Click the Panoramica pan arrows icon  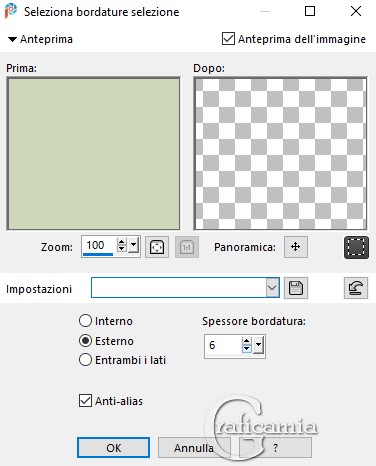click(296, 247)
